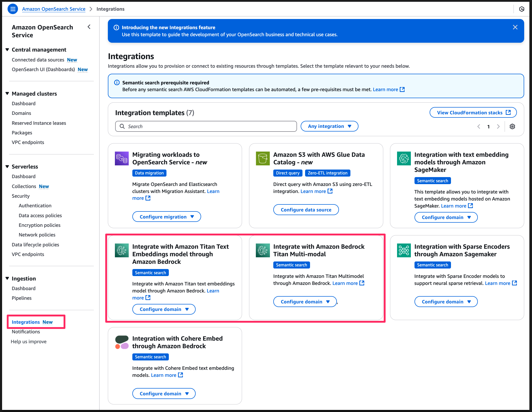The height and width of the screenshot is (412, 532).
Task: Click the integration templates search field
Action: (x=206, y=126)
